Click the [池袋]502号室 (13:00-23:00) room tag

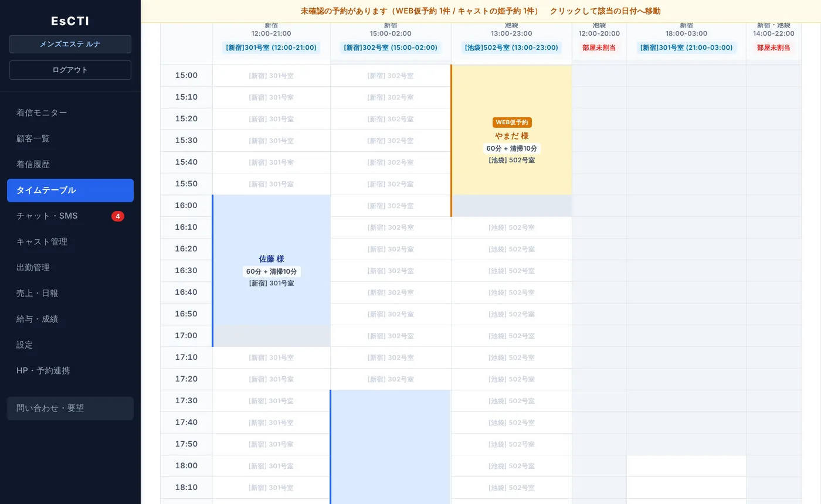tap(511, 47)
